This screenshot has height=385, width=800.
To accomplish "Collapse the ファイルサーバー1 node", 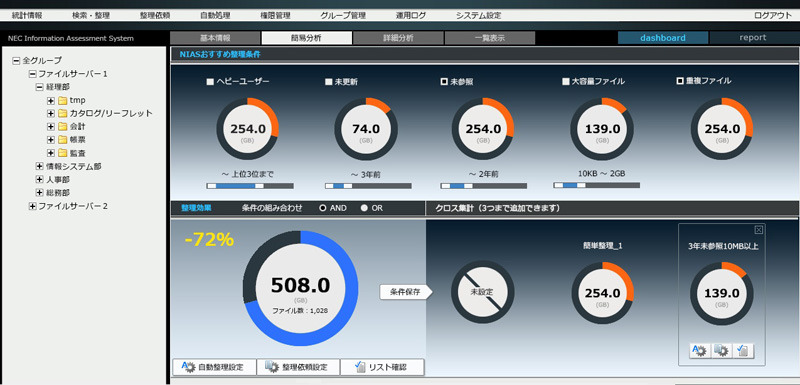I will pyautogui.click(x=32, y=74).
